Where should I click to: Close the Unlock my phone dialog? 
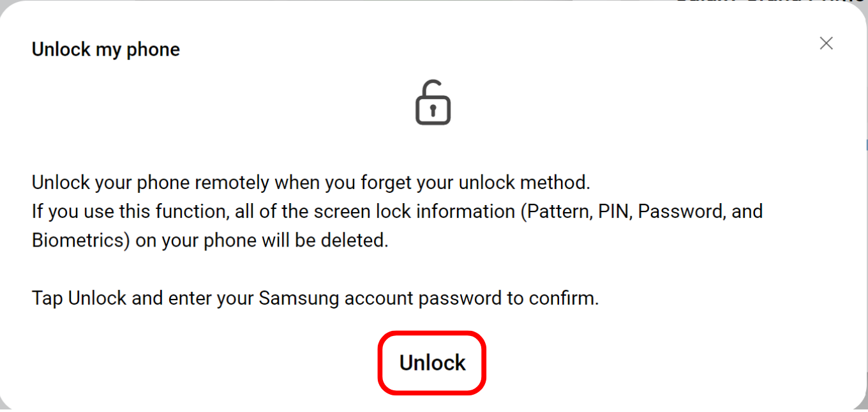(x=827, y=43)
